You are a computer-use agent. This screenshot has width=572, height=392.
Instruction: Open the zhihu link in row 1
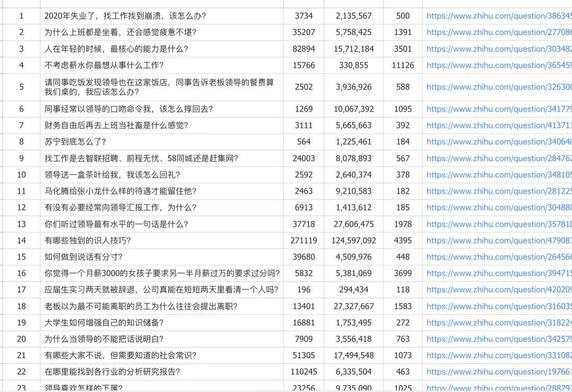[x=499, y=16]
